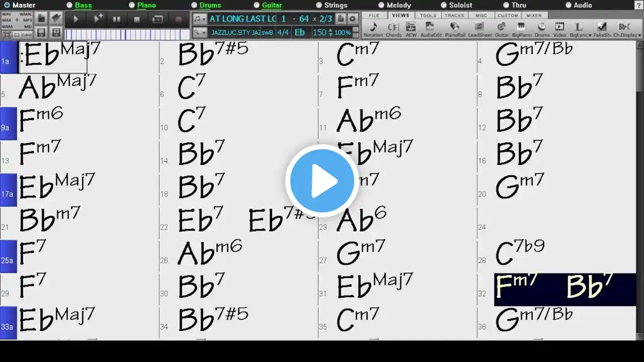Screen dimensions: 644x362
Task: Select the Melody track radio button
Action: coord(381,6)
